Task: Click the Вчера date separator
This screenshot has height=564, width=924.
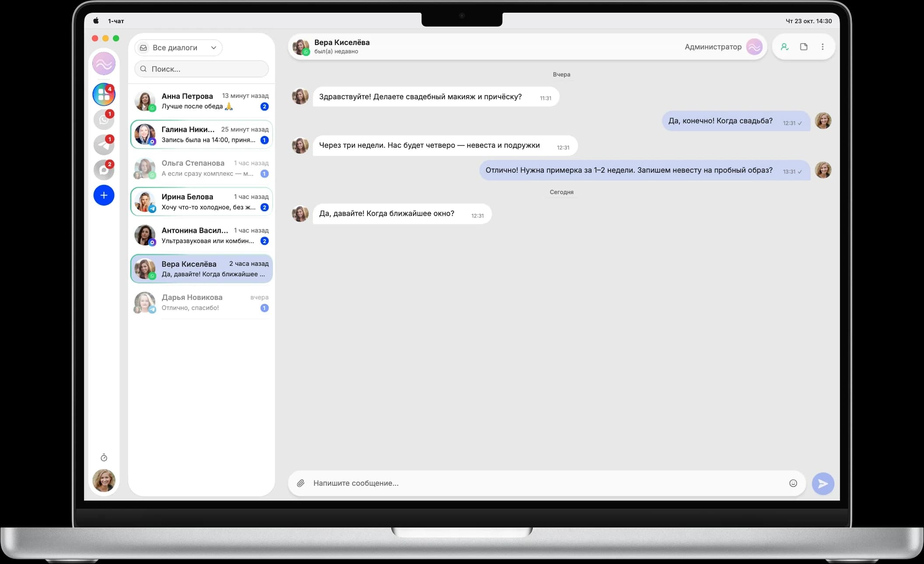Action: [561, 74]
